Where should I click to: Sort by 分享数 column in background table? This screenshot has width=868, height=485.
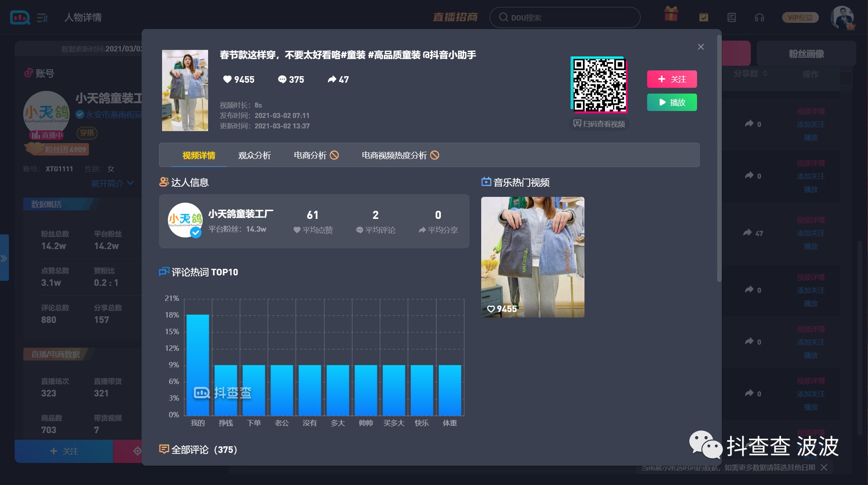pyautogui.click(x=751, y=73)
